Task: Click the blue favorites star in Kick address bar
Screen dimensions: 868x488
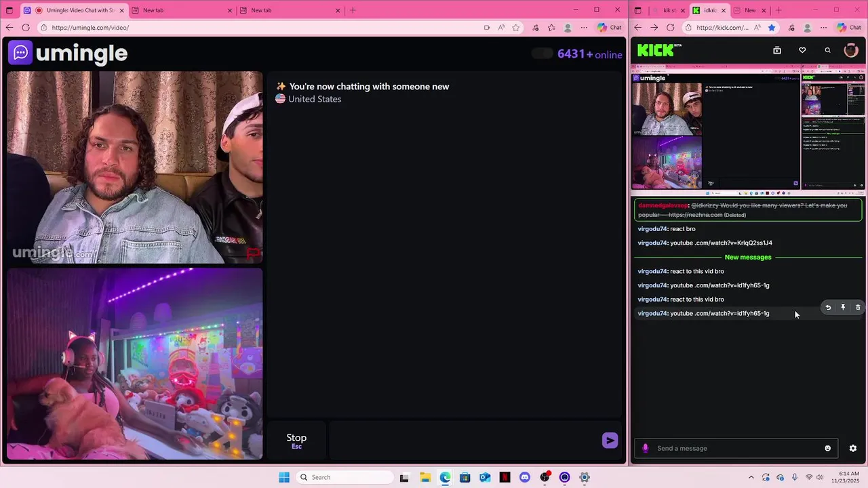Action: [772, 28]
